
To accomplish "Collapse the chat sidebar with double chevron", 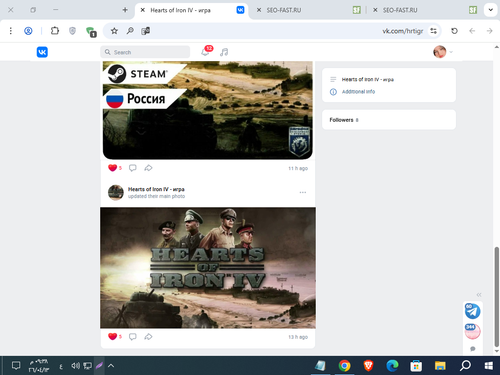I will pos(479,295).
